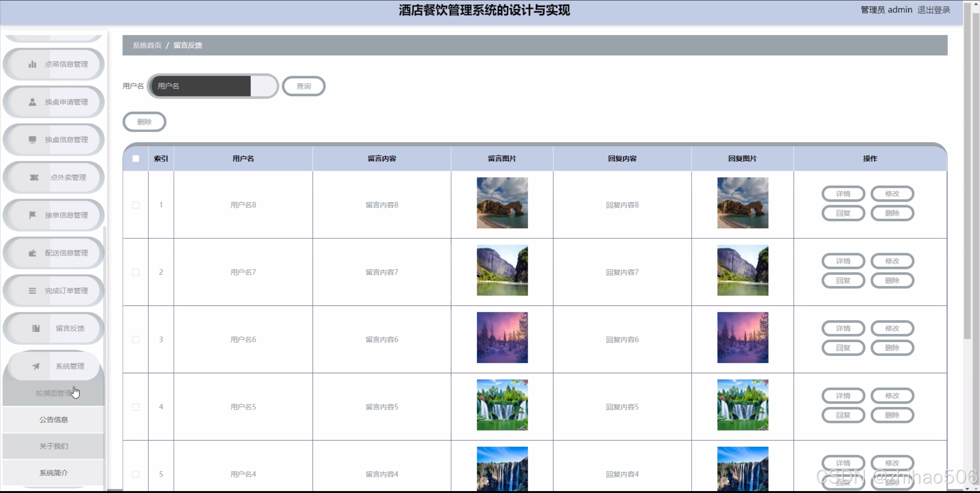Click the wallet icon beside 配送信息管理
Viewport: 980px width, 493px height.
[33, 253]
